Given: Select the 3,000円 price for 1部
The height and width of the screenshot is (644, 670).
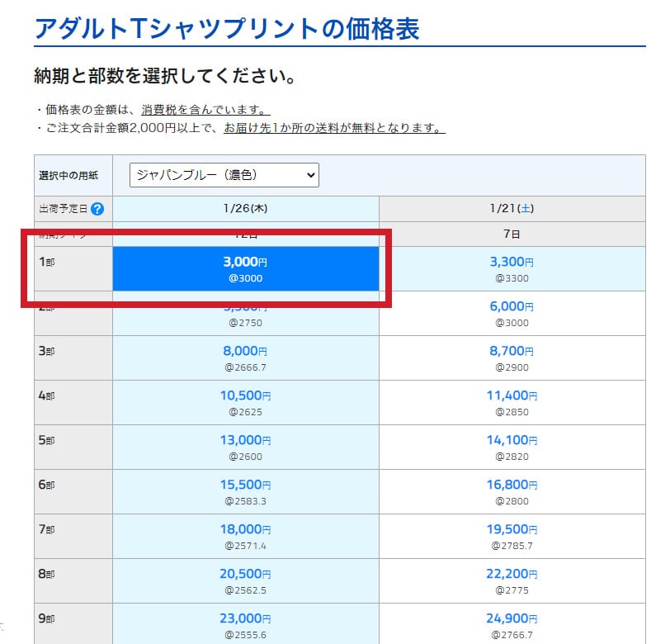Looking at the screenshot, I should [245, 269].
